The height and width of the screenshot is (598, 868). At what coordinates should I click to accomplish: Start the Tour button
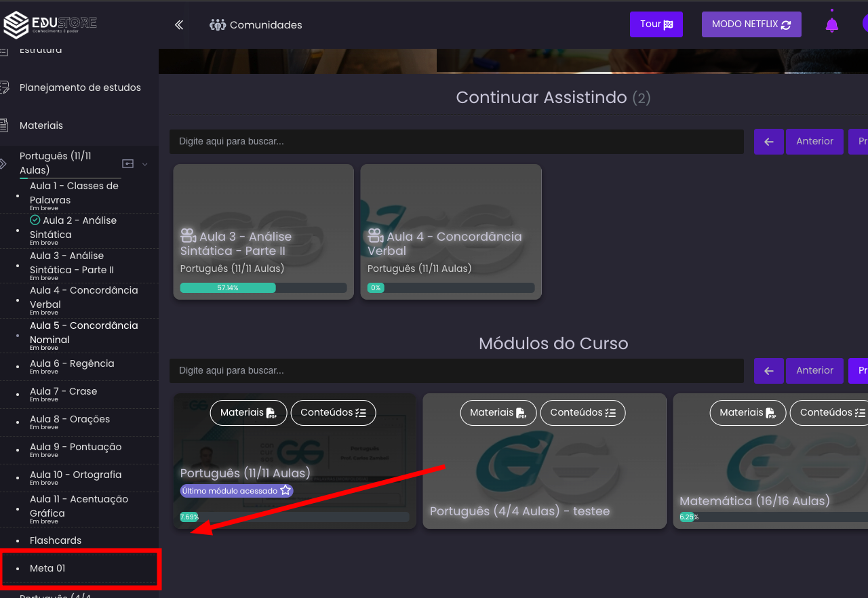[x=656, y=24]
